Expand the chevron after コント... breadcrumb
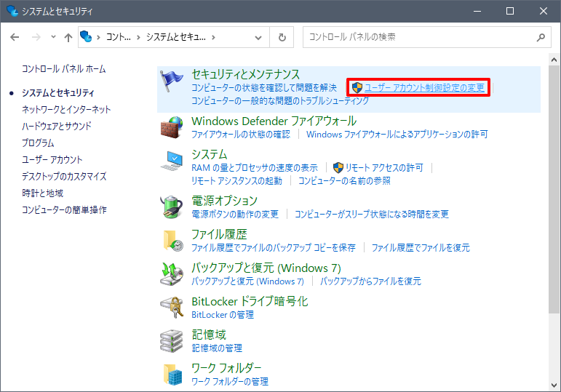The image size is (561, 392). pos(138,37)
